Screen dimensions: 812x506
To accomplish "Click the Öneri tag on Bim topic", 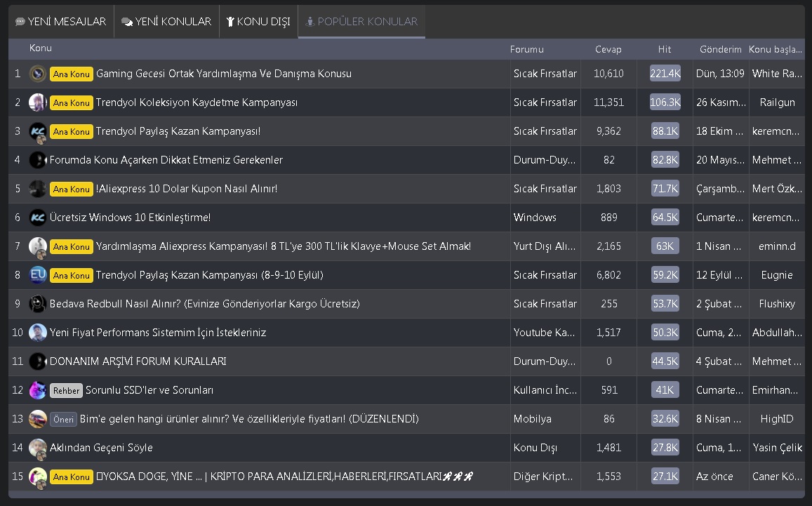I will 63,419.
